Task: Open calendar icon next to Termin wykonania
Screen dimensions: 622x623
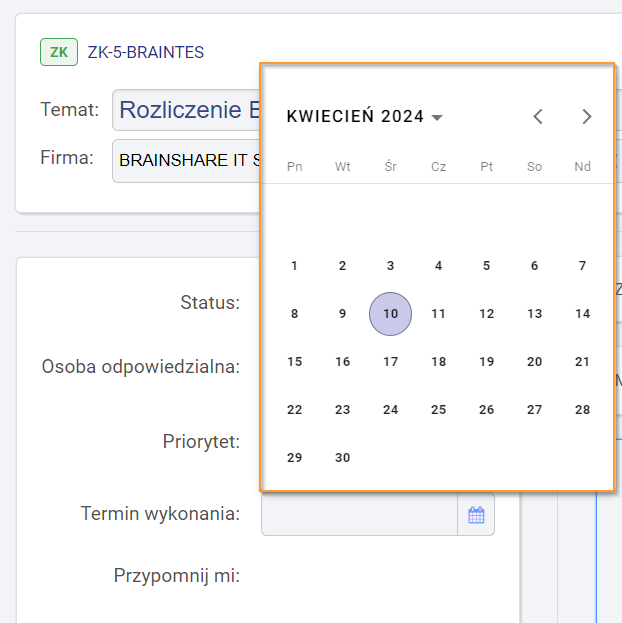Action: pyautogui.click(x=476, y=515)
